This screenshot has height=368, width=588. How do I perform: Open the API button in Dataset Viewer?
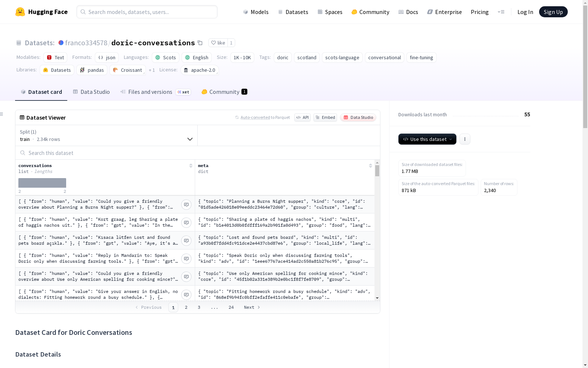click(x=302, y=117)
